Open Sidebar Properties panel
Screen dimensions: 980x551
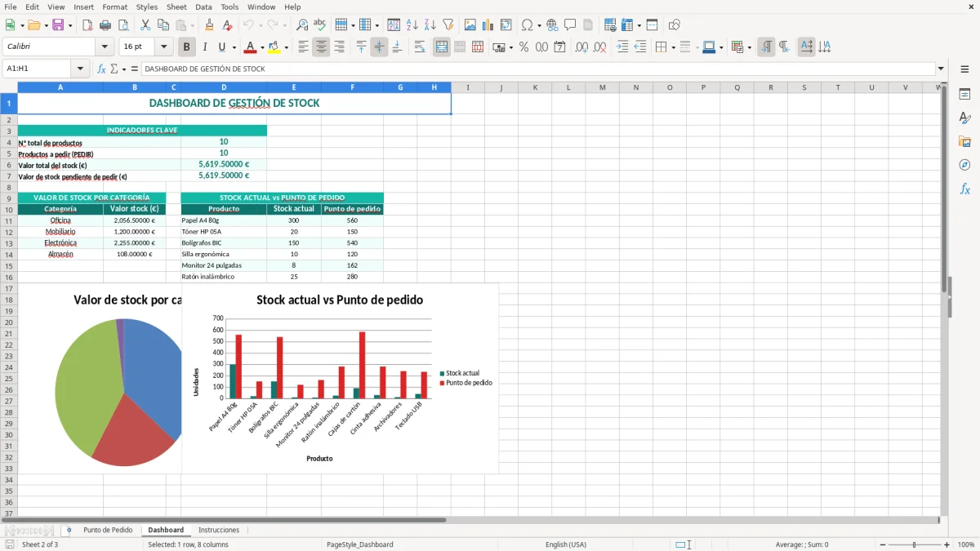tap(964, 94)
